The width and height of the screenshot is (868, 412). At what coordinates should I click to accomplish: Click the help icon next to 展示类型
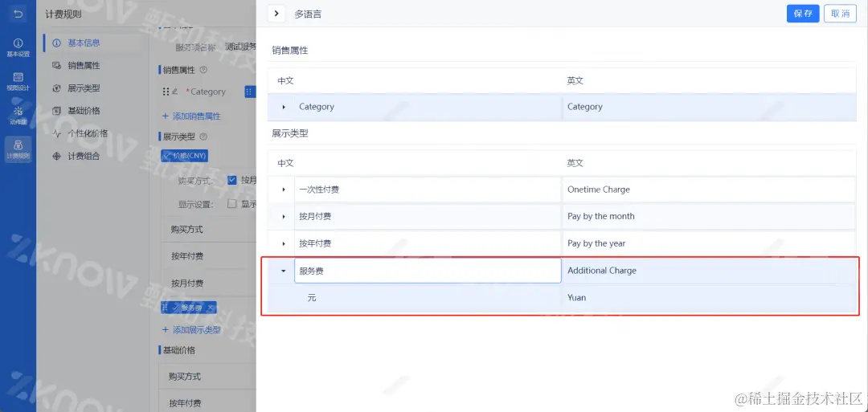point(203,137)
